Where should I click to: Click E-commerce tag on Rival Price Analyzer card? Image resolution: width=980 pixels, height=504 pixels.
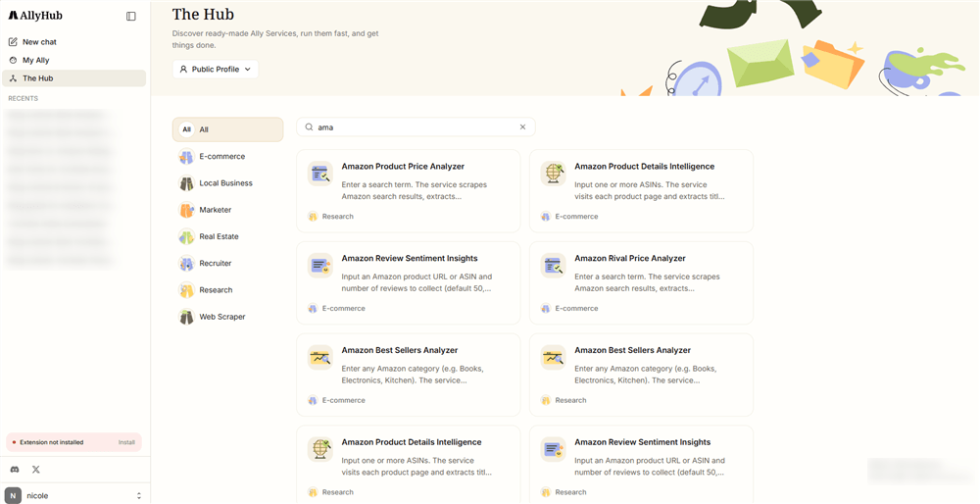pos(576,308)
